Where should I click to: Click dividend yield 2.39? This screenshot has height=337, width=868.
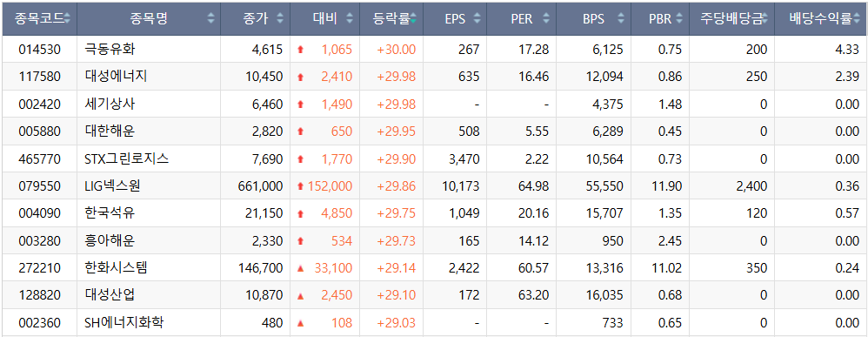(847, 77)
